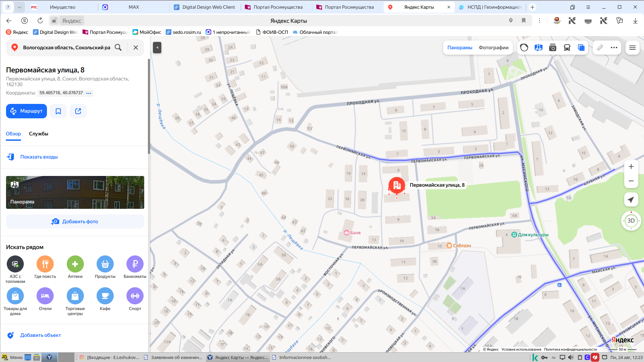Open browser downloads arrow icon

point(635,21)
